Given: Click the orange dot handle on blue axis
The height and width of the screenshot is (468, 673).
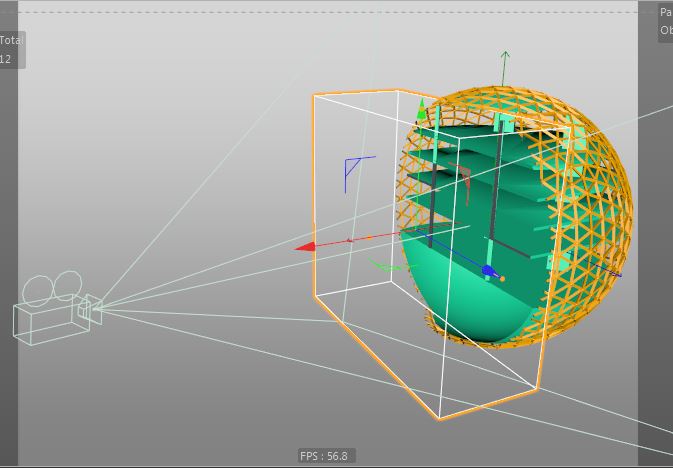Looking at the screenshot, I should (502, 279).
